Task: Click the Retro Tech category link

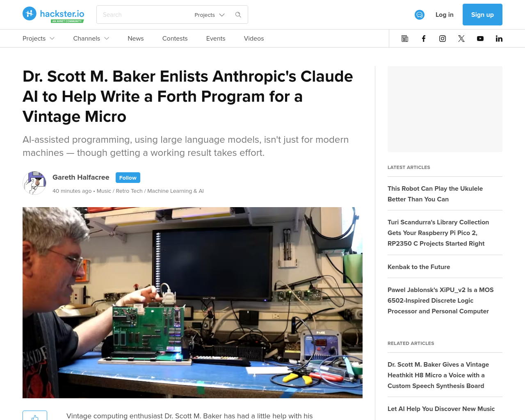Action: [129, 191]
